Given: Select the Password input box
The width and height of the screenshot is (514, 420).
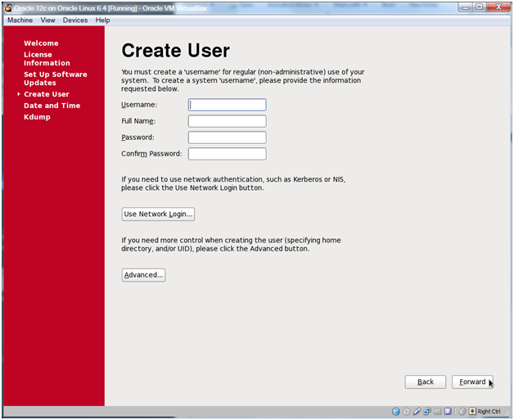Looking at the screenshot, I should pos(227,138).
